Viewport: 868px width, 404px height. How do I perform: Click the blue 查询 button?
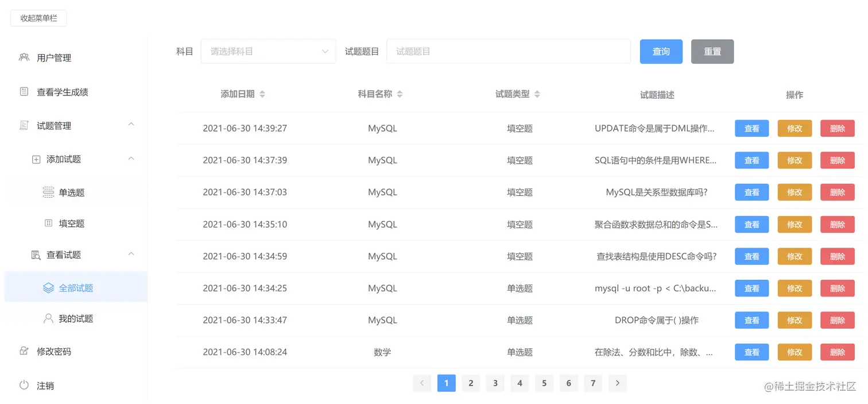[x=661, y=51]
